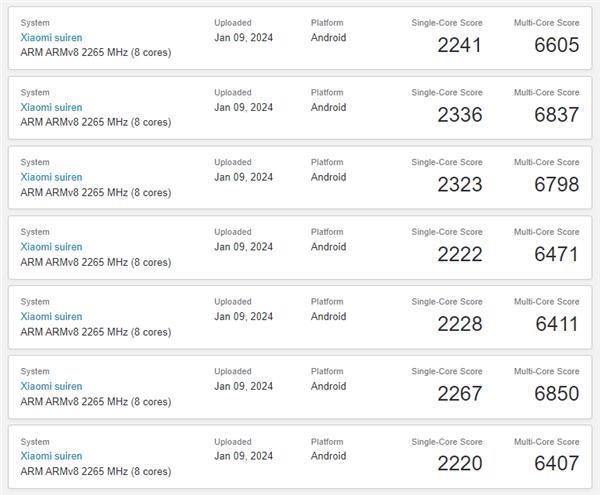This screenshot has width=600, height=495.
Task: Click the multi-core score 6850
Action: (x=556, y=394)
